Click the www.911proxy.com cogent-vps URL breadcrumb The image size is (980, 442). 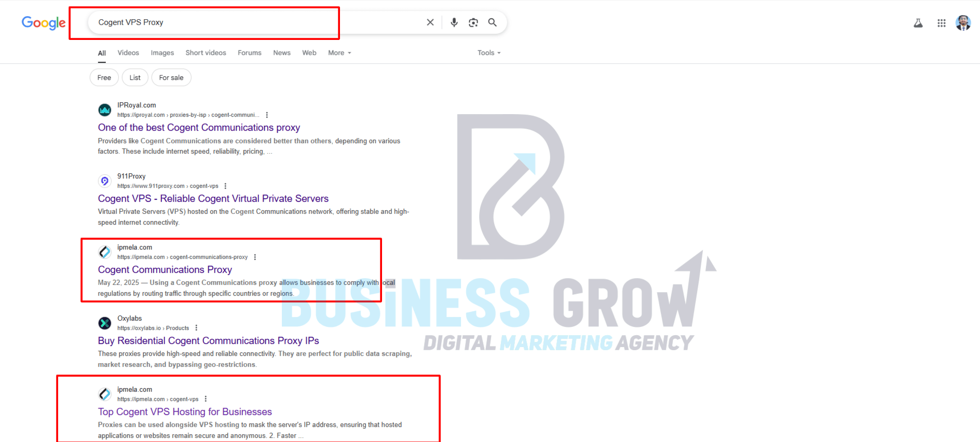point(168,186)
